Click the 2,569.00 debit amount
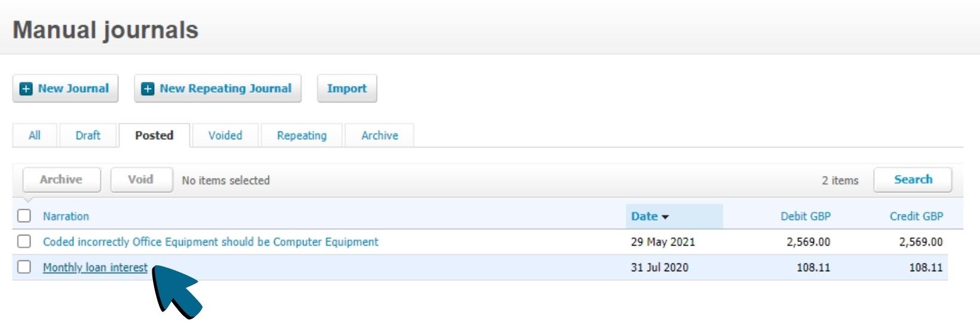980x322 pixels. 808,242
